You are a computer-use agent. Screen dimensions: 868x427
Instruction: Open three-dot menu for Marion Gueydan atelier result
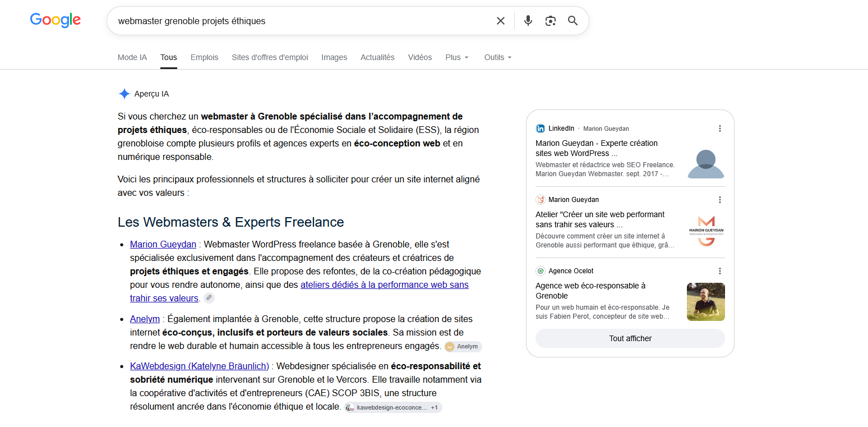720,200
